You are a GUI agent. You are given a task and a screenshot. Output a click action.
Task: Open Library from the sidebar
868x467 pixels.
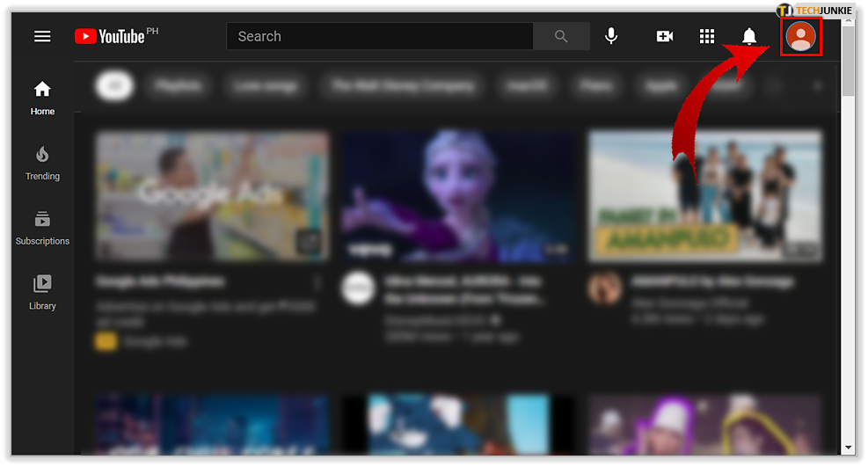point(42,293)
